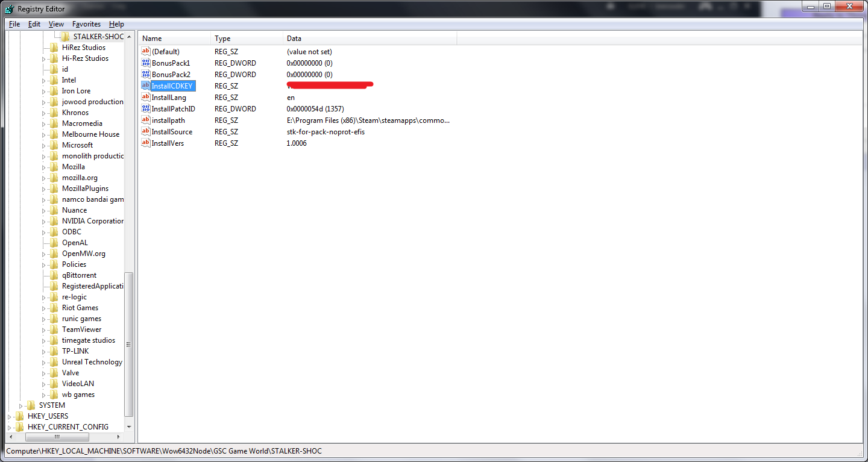868x462 pixels.
Task: Click the qBittorrent folder icon
Action: [x=54, y=275]
